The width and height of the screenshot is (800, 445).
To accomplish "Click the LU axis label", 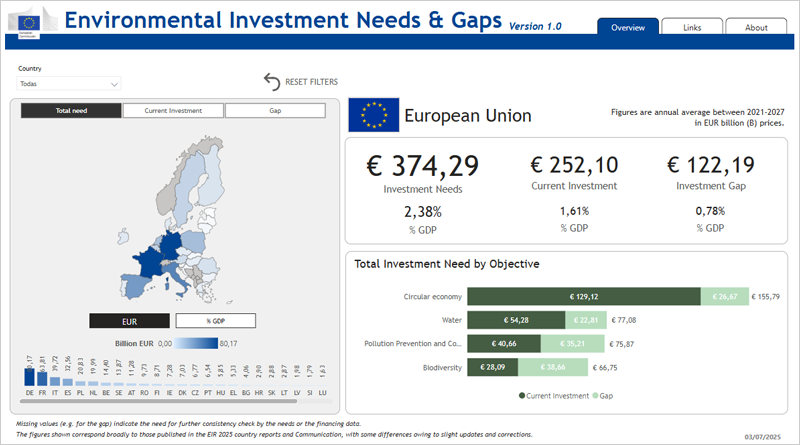I will [322, 393].
